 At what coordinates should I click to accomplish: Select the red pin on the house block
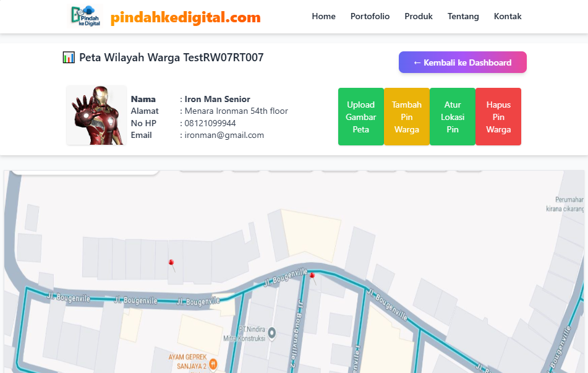[x=171, y=262]
